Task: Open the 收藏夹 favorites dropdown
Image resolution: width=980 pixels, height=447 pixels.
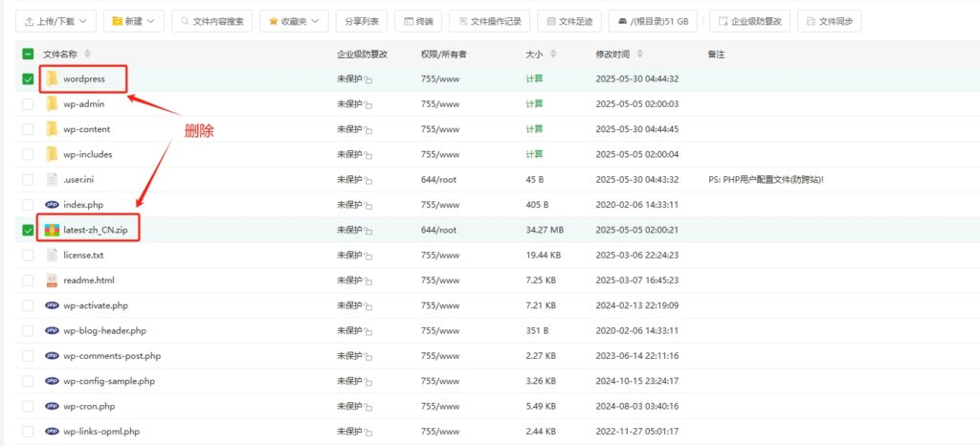Action: coord(294,20)
